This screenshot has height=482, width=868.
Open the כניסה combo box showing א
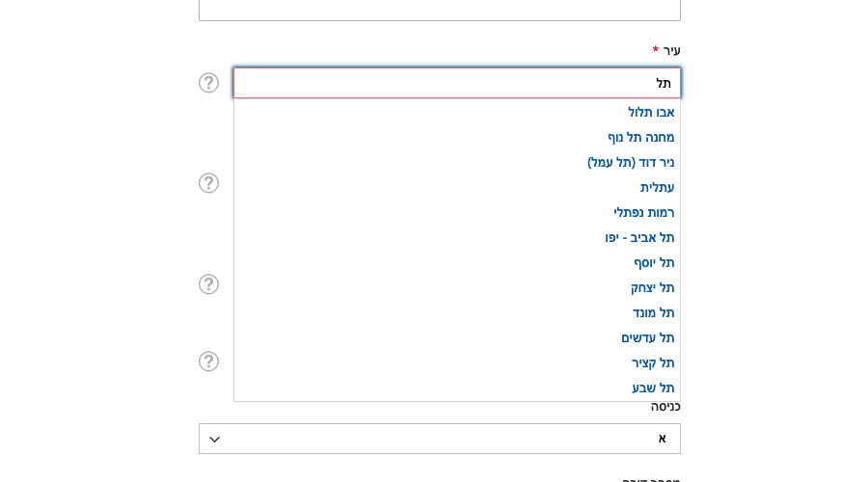pyautogui.click(x=440, y=439)
